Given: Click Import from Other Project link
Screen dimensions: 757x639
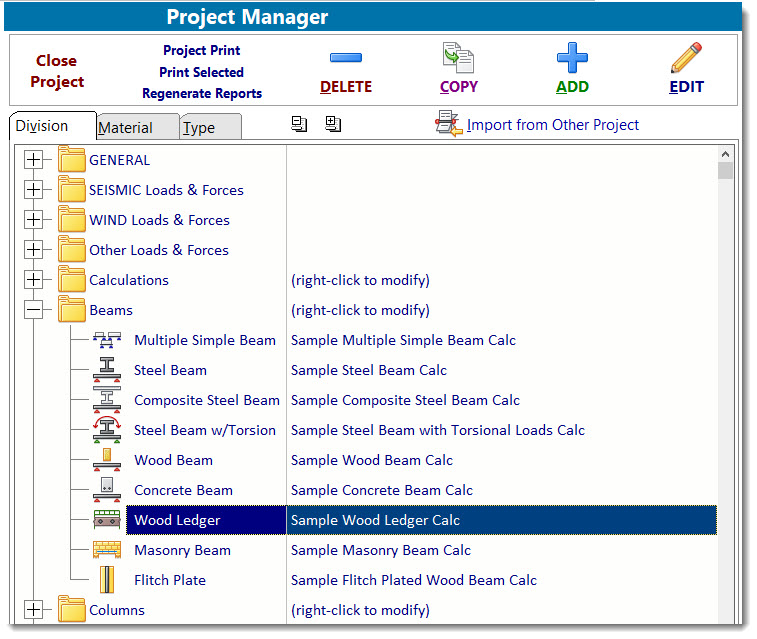Looking at the screenshot, I should [x=552, y=125].
